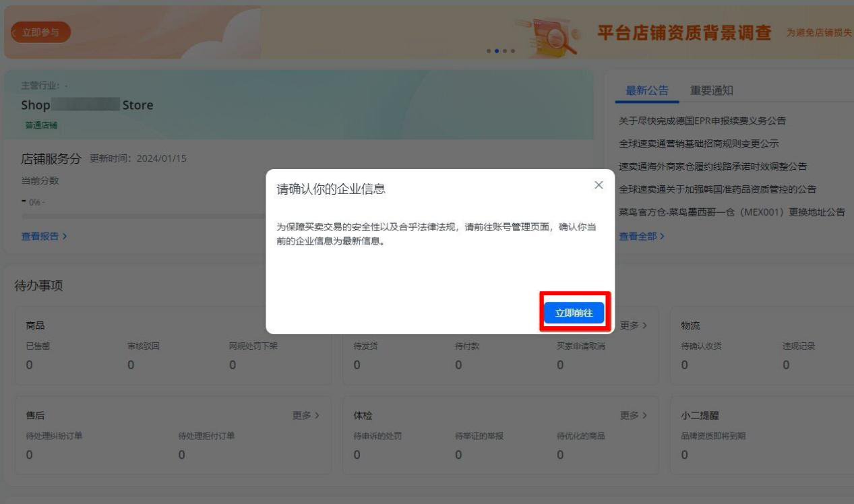This screenshot has height=504, width=854.
Task: Select the 最新公告 tab
Action: [646, 90]
